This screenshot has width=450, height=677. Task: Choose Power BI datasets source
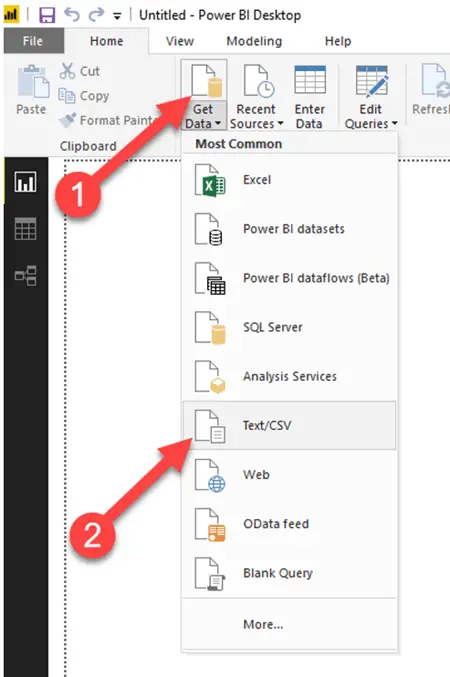288,229
